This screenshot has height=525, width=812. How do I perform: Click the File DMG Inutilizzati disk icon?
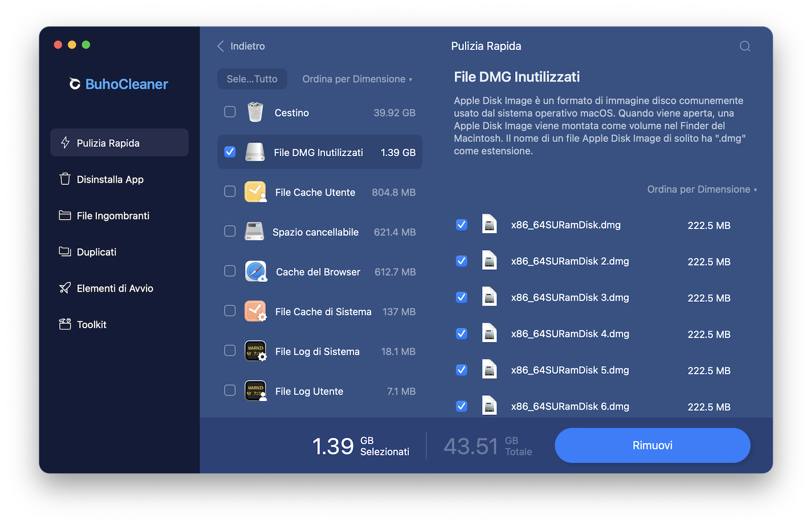pos(255,152)
